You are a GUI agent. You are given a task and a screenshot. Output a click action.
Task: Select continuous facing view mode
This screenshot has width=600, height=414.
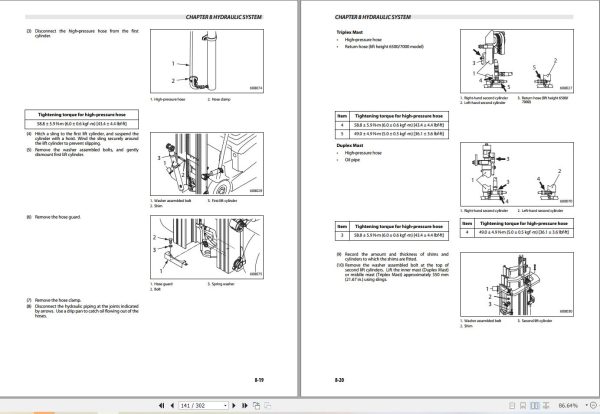pyautogui.click(x=546, y=405)
